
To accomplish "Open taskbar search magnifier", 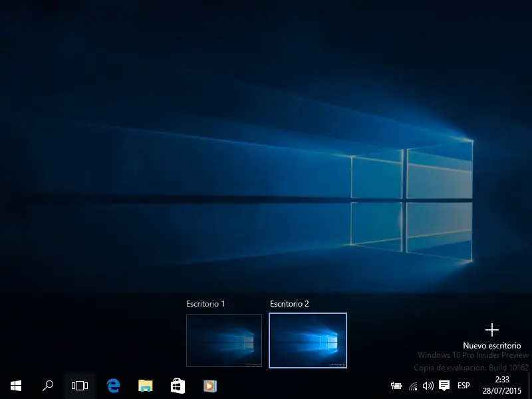I will click(48, 386).
